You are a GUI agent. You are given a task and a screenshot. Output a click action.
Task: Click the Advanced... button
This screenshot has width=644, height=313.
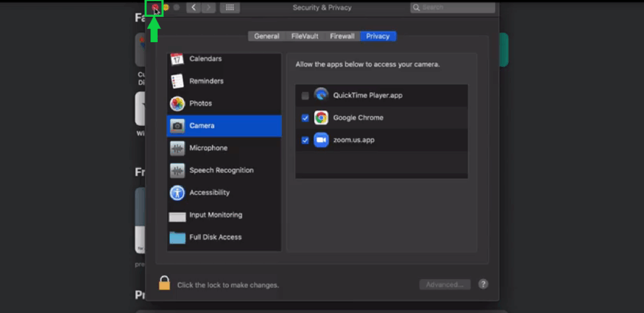(445, 285)
